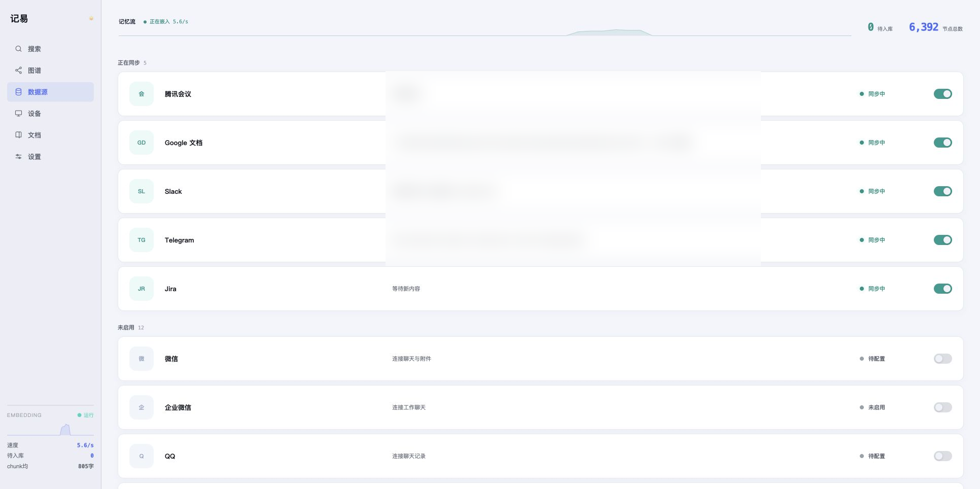Screen dimensions: 980x489
Task: Click the 连接工作聊天 description
Action: (409, 407)
